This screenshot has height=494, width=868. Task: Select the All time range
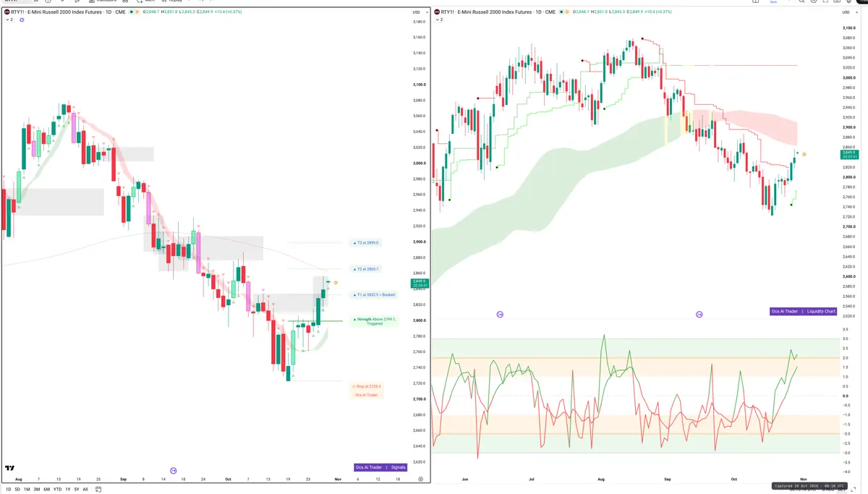pos(85,490)
